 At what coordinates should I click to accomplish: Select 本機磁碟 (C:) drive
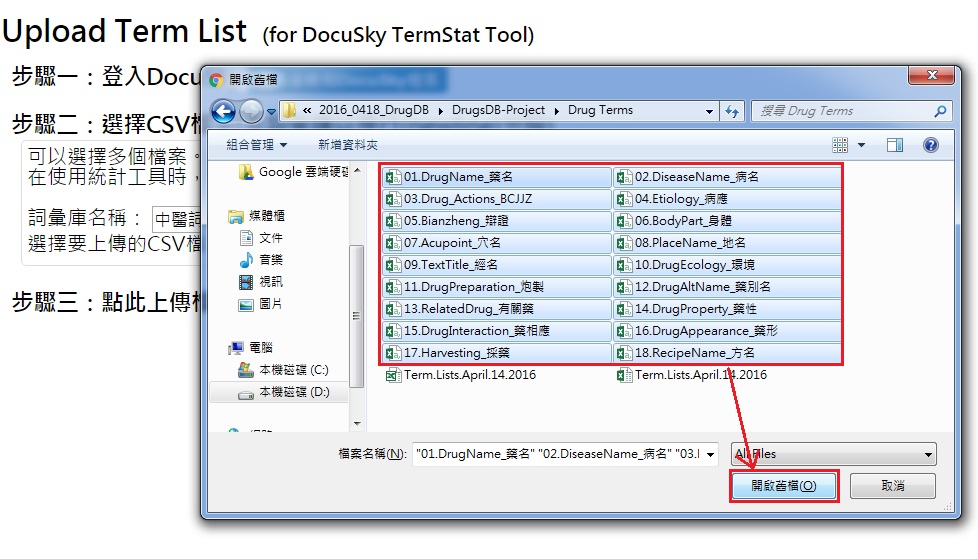pyautogui.click(x=283, y=370)
